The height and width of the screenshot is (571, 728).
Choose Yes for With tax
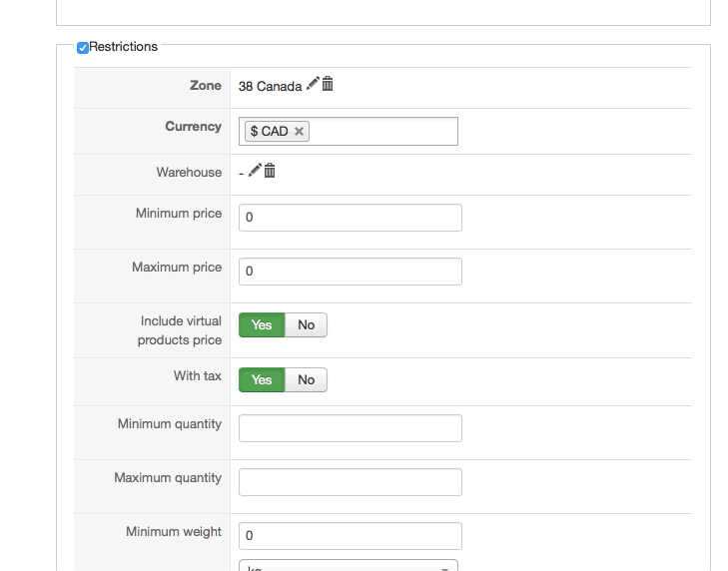click(x=262, y=379)
